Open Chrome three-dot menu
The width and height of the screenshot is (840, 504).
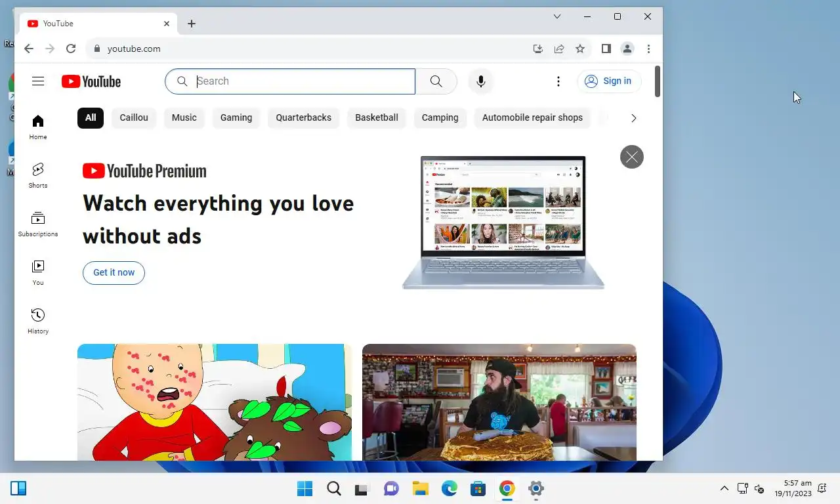point(648,49)
